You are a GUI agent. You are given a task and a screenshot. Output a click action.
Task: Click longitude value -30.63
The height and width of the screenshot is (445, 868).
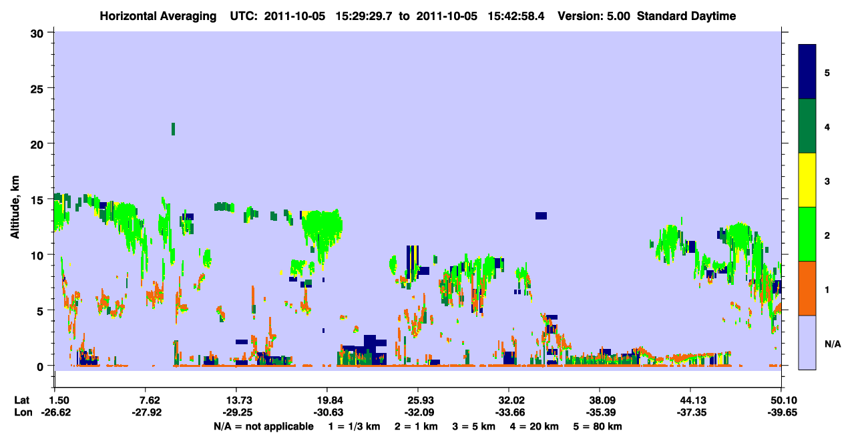click(x=327, y=412)
